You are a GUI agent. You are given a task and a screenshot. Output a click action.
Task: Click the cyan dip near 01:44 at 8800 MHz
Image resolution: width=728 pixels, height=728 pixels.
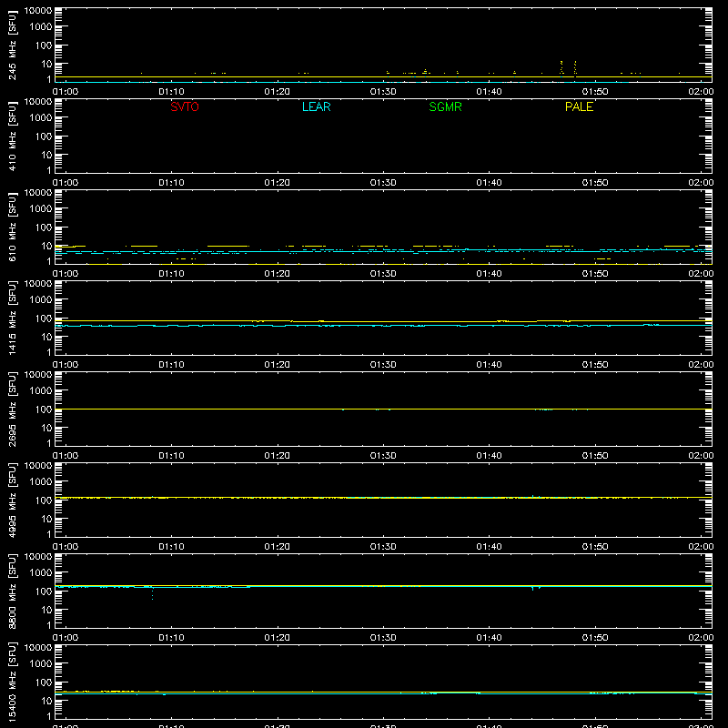[x=532, y=588]
